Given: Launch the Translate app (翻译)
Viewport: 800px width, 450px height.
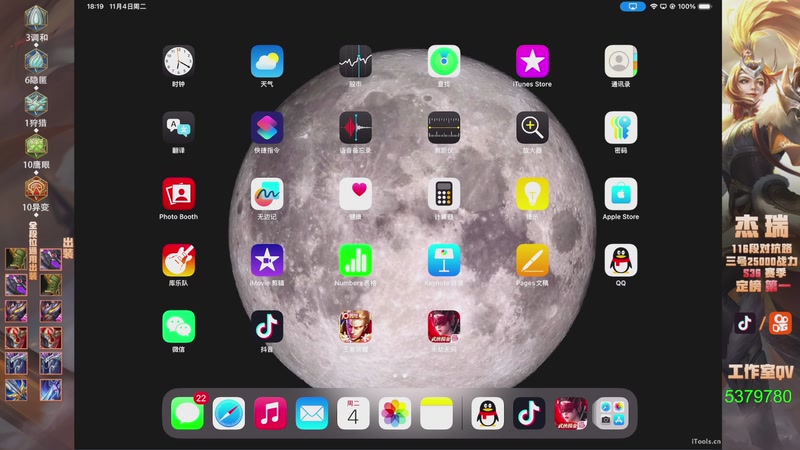Looking at the screenshot, I should click(179, 128).
